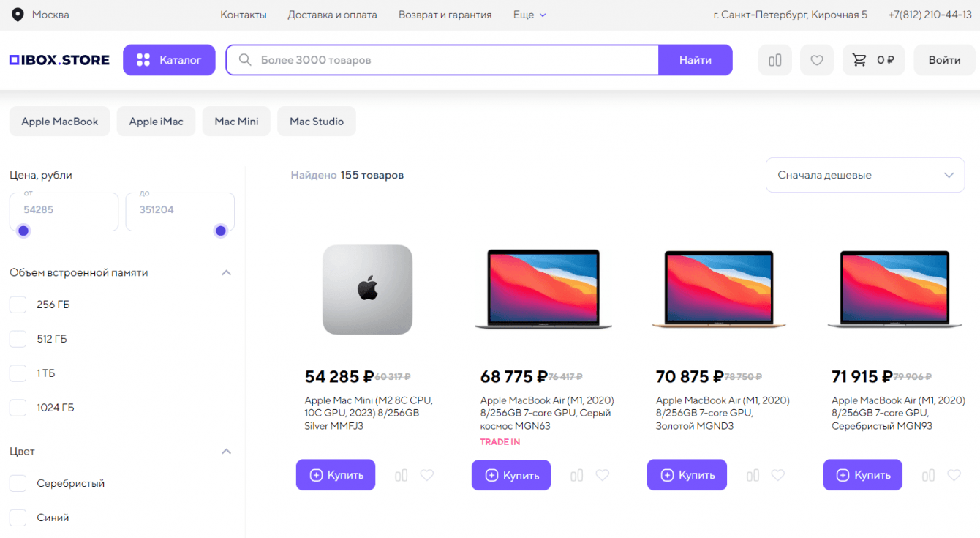Click the Moscow location pin icon
980x538 pixels.
[18, 15]
